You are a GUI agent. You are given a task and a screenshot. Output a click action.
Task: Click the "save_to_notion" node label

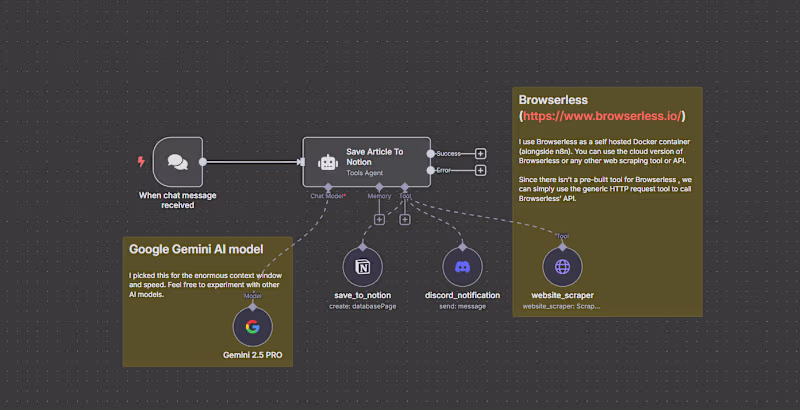pyautogui.click(x=363, y=295)
